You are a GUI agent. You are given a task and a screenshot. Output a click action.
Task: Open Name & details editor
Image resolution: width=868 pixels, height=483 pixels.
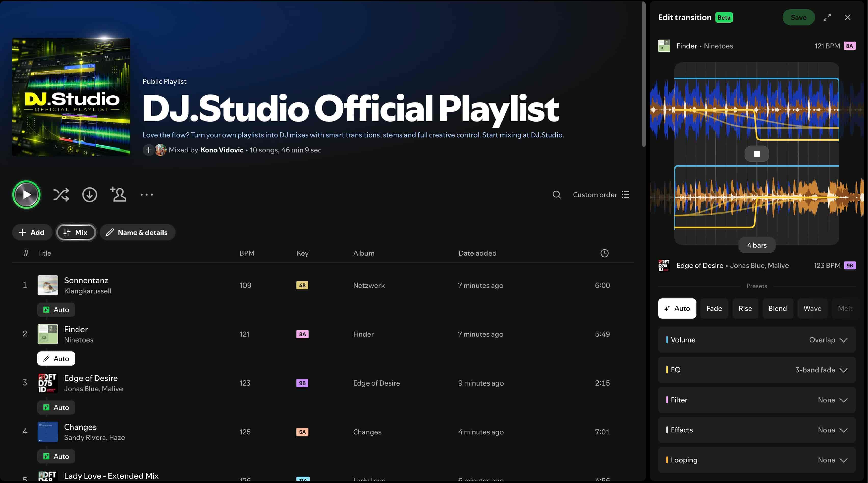137,232
